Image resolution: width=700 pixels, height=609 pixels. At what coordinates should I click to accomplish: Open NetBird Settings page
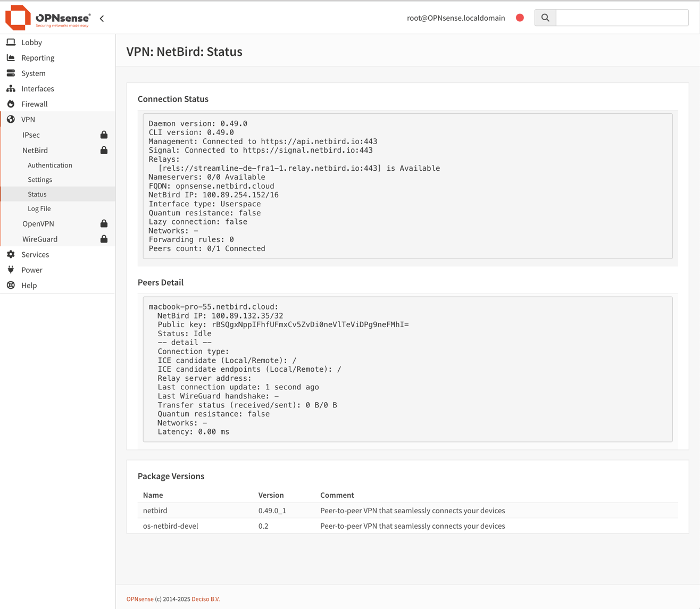tap(40, 180)
